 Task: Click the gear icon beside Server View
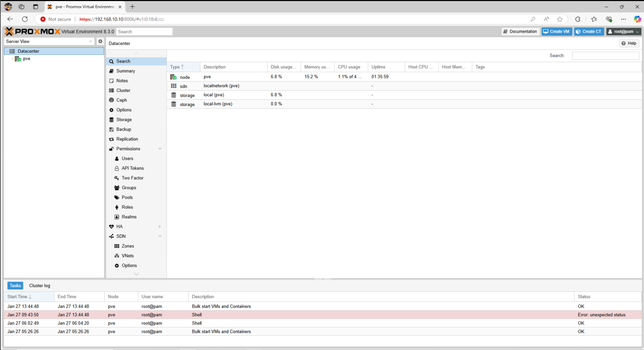click(100, 41)
